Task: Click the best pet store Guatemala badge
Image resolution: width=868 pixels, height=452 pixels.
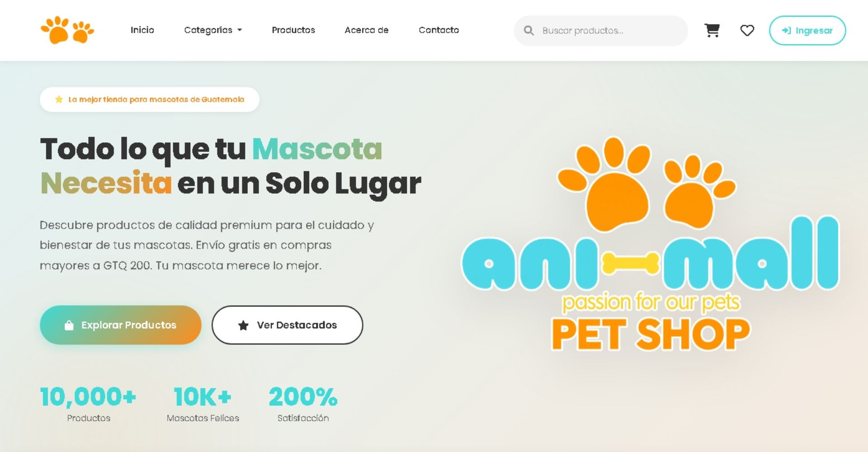Action: [150, 99]
